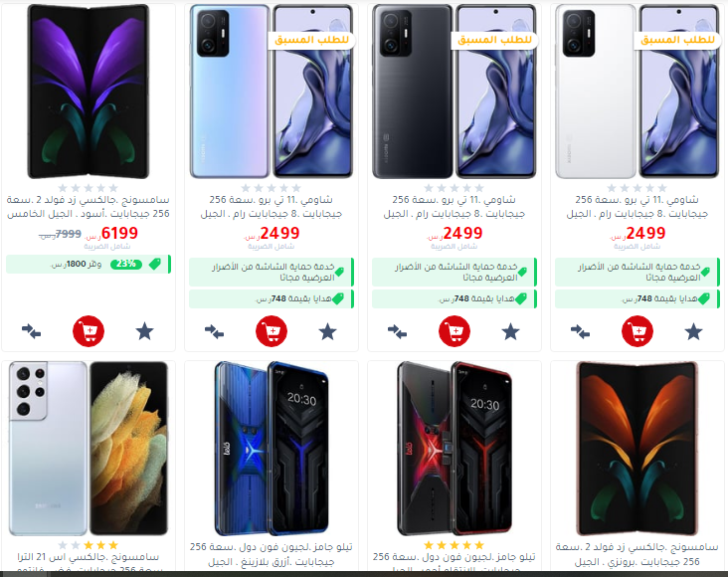Compare the Galaxy Z Fold 2 black
This screenshot has height=577, width=728.
click(x=32, y=331)
